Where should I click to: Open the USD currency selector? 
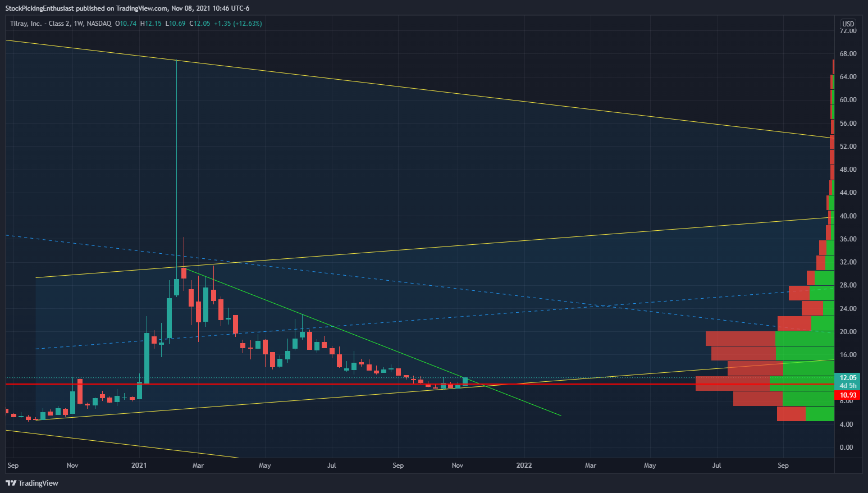848,24
